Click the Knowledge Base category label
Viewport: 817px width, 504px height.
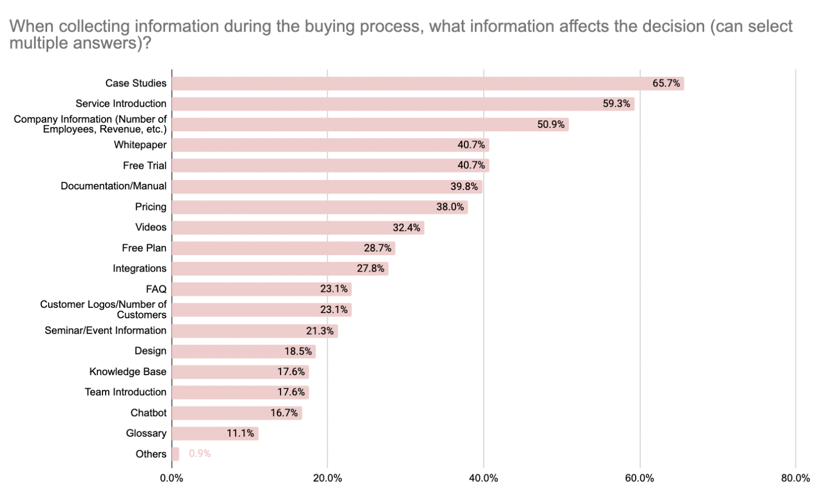[x=128, y=372]
